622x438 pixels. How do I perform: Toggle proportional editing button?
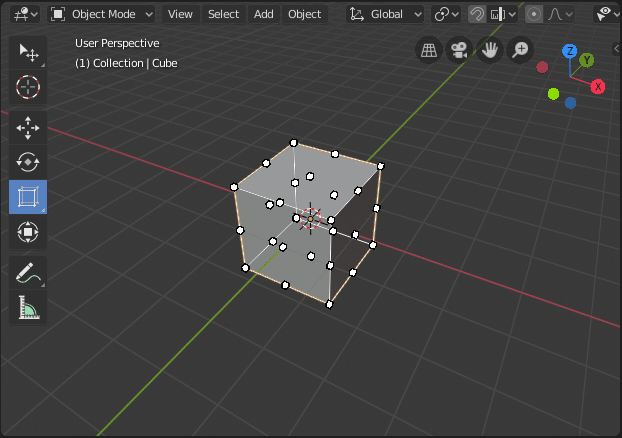[534, 14]
